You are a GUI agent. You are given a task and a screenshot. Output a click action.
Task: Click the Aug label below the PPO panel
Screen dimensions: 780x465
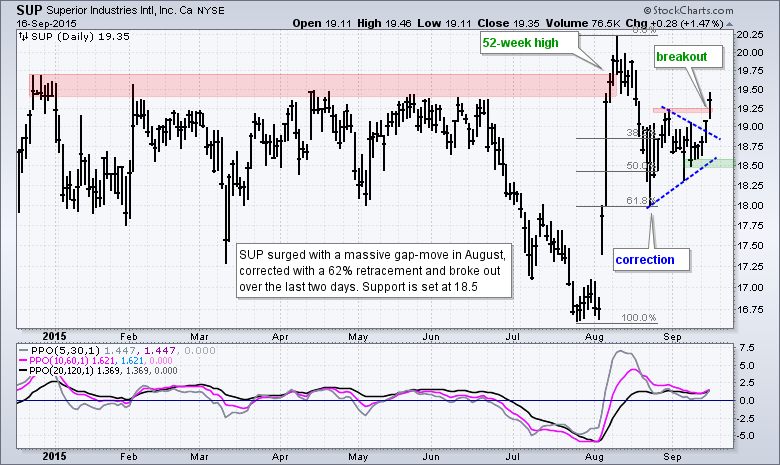(594, 457)
